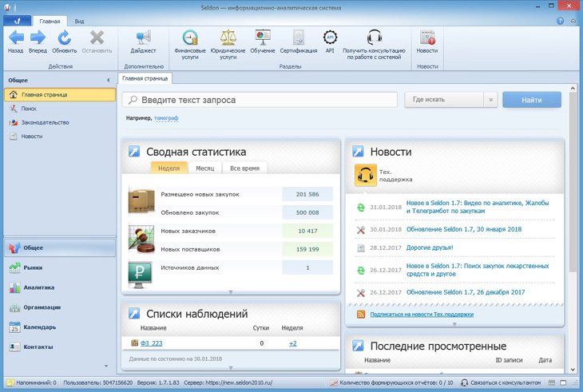Refresh page with Обновить icon
Viewport: 583px width, 392px height.
(x=65, y=38)
